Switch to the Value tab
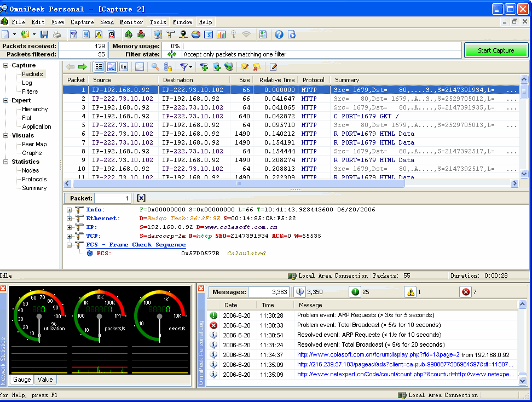The height and width of the screenshot is (402, 532). click(45, 380)
